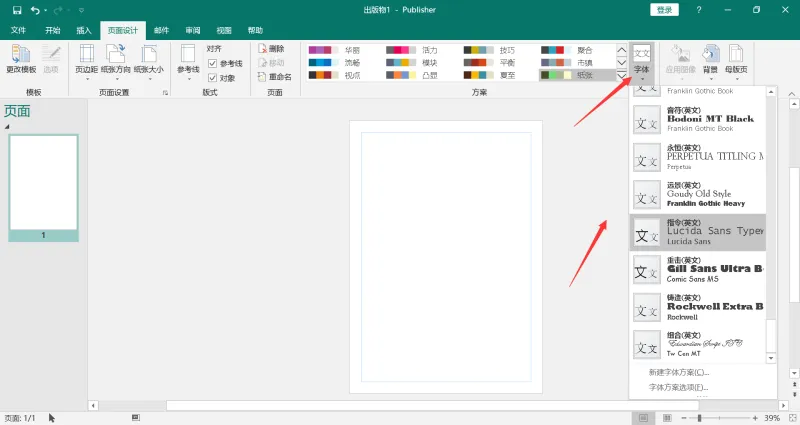The height and width of the screenshot is (425, 800).
Task: Select the 活力 color scheme
Action: pos(412,50)
